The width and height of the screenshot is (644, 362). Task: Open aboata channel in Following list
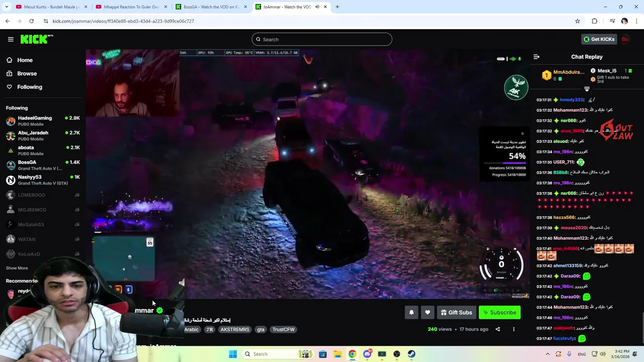(x=43, y=150)
